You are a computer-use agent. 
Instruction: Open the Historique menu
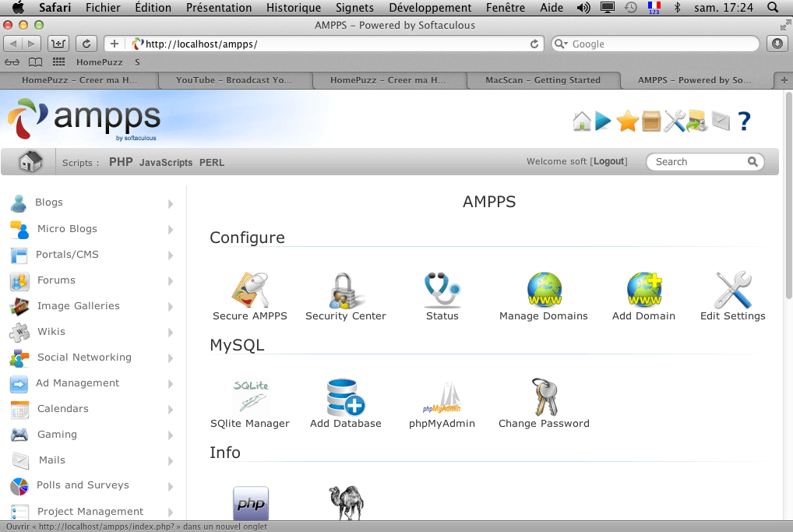coord(294,8)
